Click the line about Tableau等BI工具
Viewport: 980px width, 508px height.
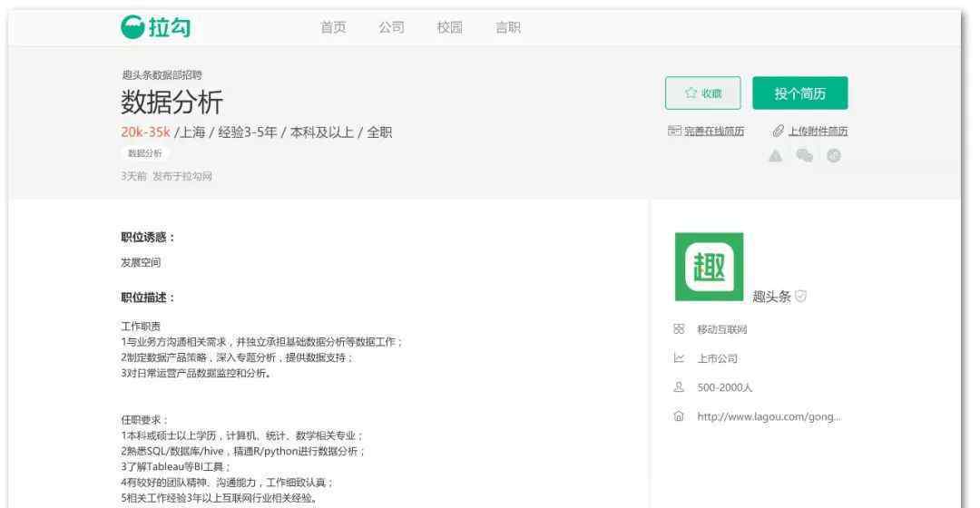[176, 467]
